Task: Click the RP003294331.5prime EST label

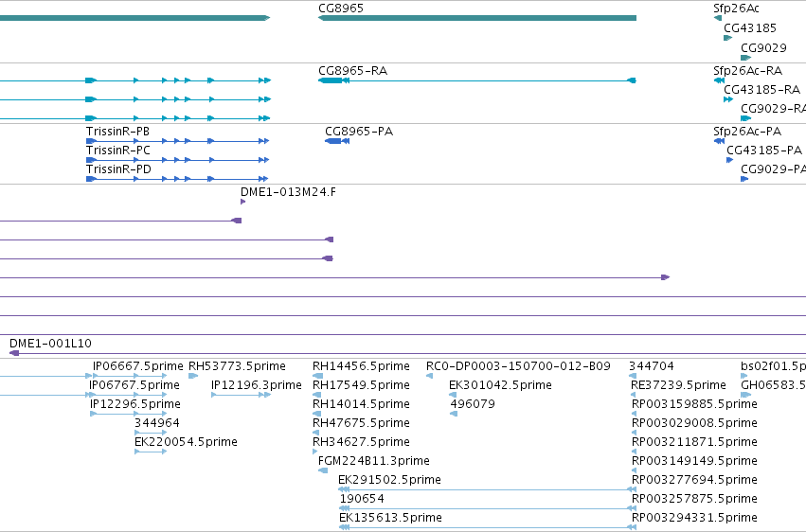Action: 694,518
